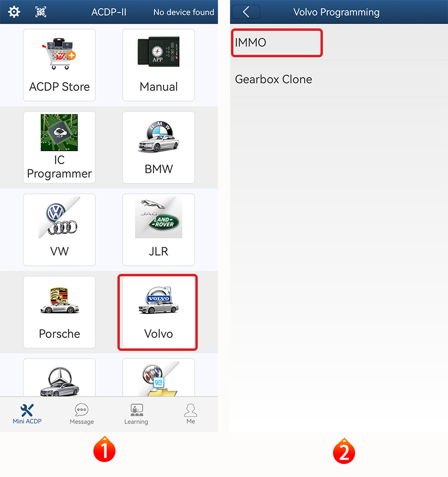Open the ACDP Store tile

pos(59,65)
